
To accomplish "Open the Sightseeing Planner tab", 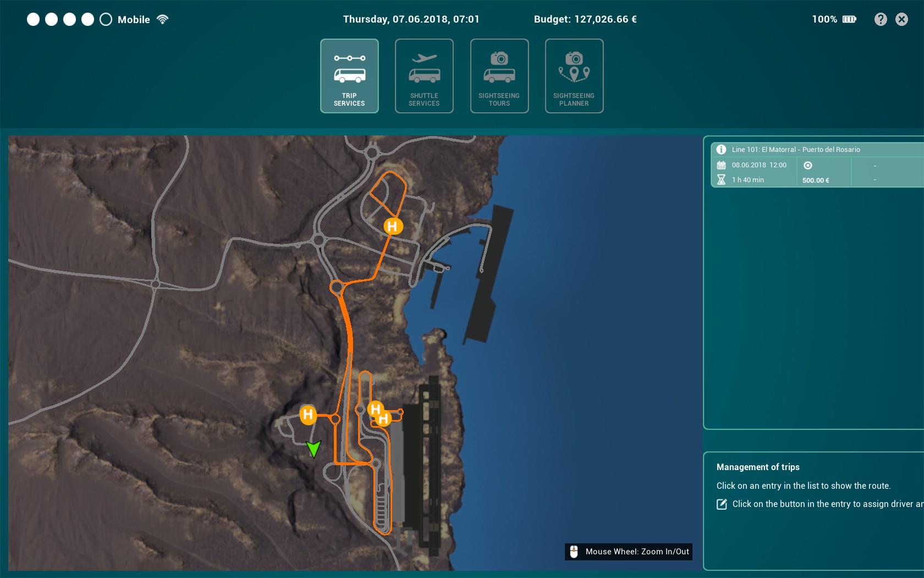I will (574, 76).
